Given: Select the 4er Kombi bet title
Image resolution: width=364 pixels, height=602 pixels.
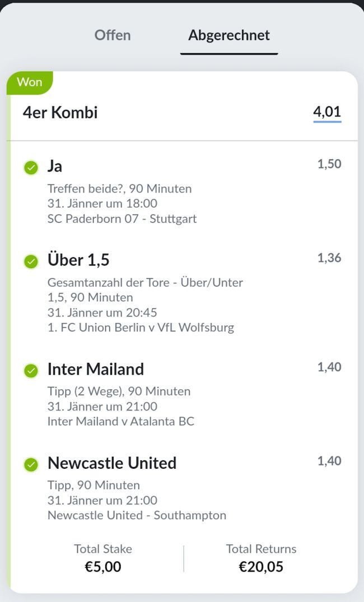Looking at the screenshot, I should 60,113.
